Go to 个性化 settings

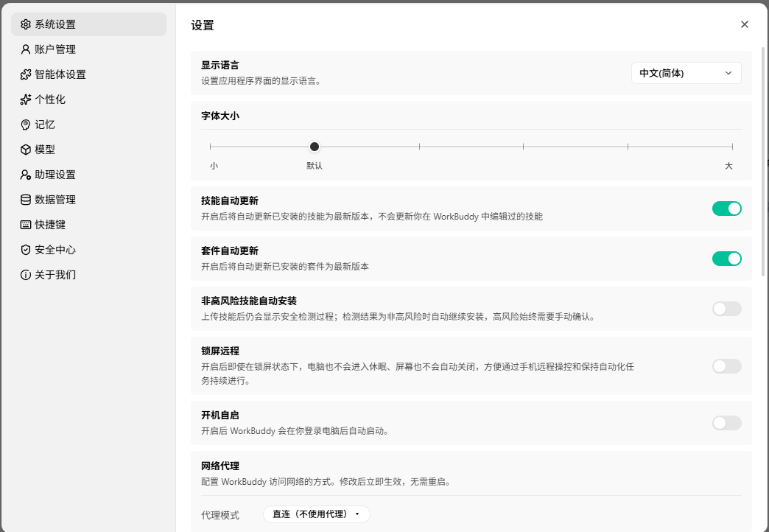(89, 99)
